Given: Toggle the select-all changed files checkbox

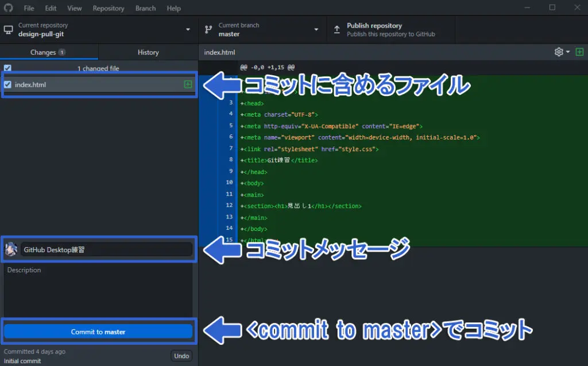Looking at the screenshot, I should [7, 68].
